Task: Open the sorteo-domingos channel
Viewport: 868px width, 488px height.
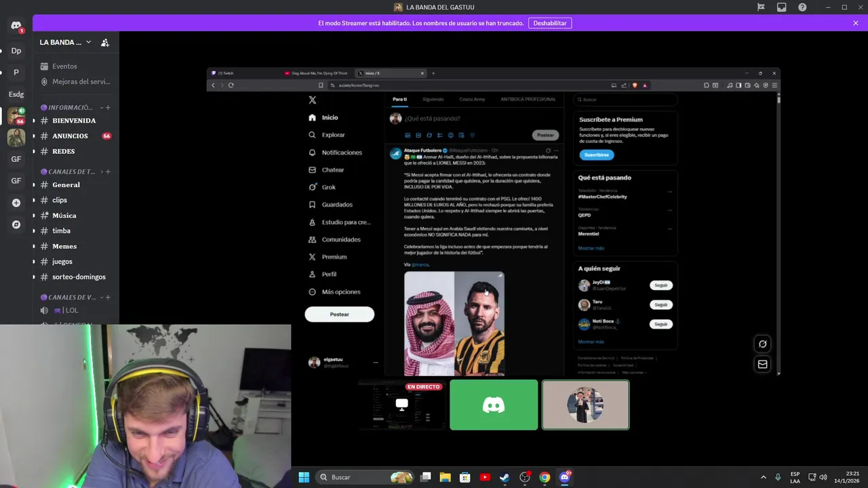Action: [75, 277]
